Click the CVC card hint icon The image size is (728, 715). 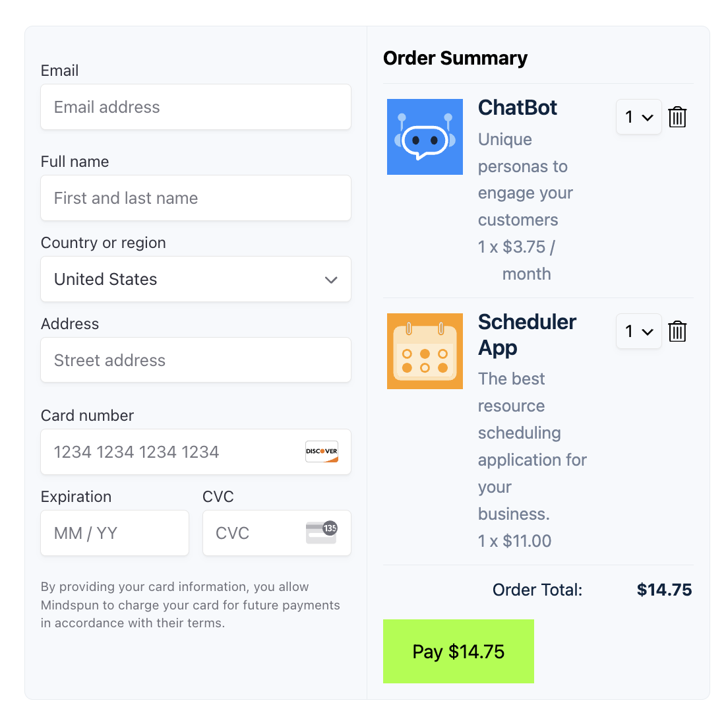321,532
